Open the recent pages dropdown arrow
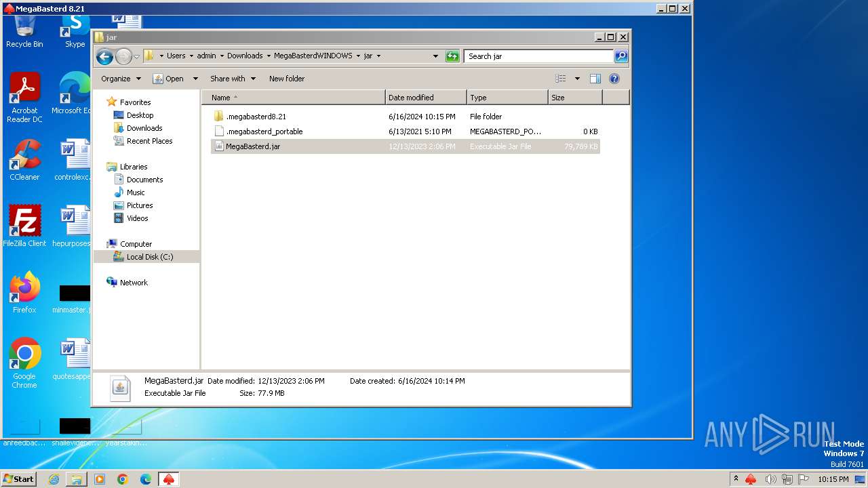 [136, 56]
